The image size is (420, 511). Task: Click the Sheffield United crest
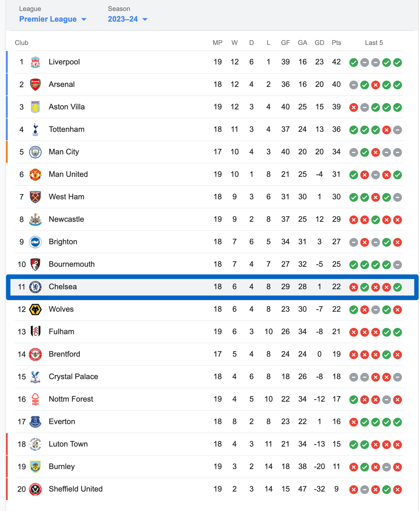click(35, 489)
